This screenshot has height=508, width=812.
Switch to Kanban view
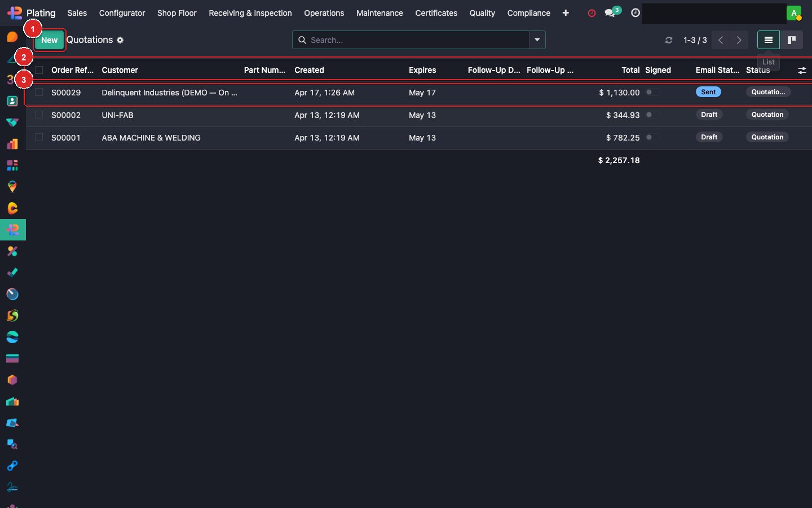point(791,40)
